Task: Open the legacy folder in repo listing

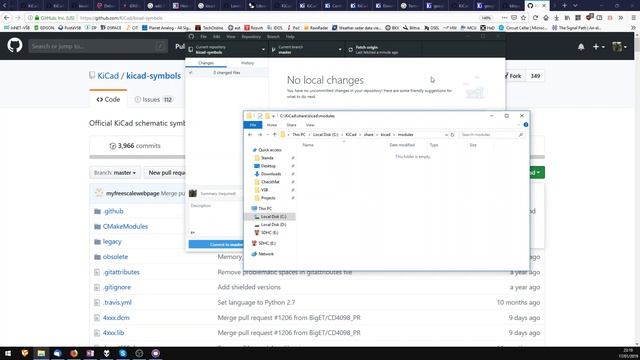Action: (x=112, y=242)
